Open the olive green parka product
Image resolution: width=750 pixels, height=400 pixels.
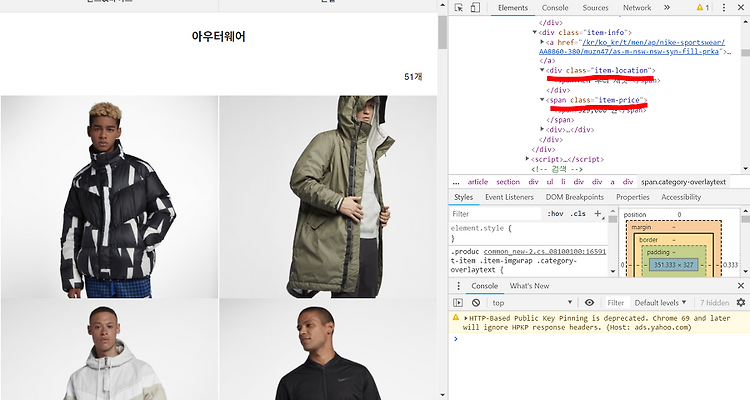click(328, 197)
